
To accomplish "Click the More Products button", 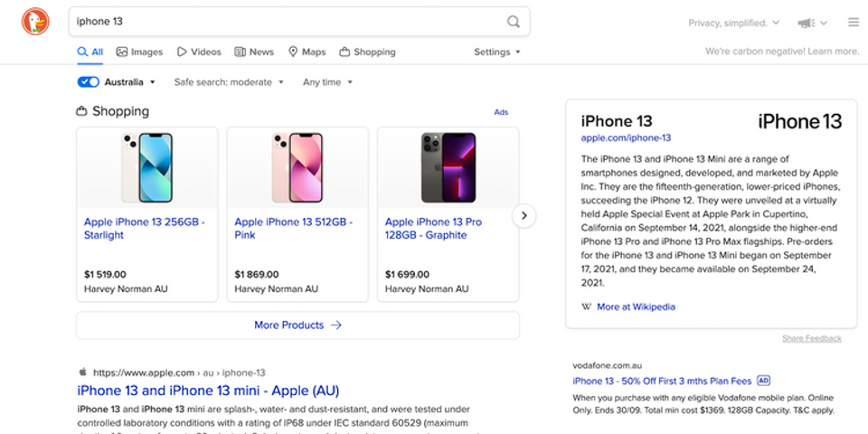I will click(297, 325).
